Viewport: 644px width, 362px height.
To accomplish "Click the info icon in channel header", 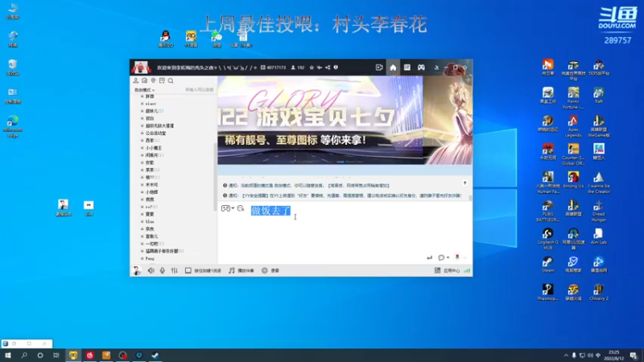I will pyautogui.click(x=336, y=68).
